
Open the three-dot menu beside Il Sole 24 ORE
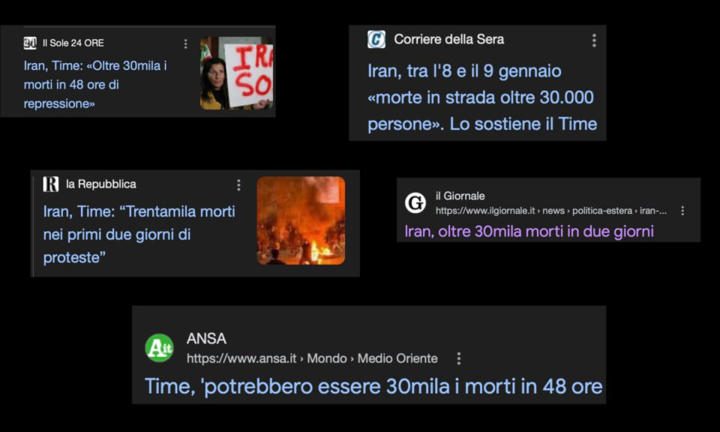tap(186, 44)
